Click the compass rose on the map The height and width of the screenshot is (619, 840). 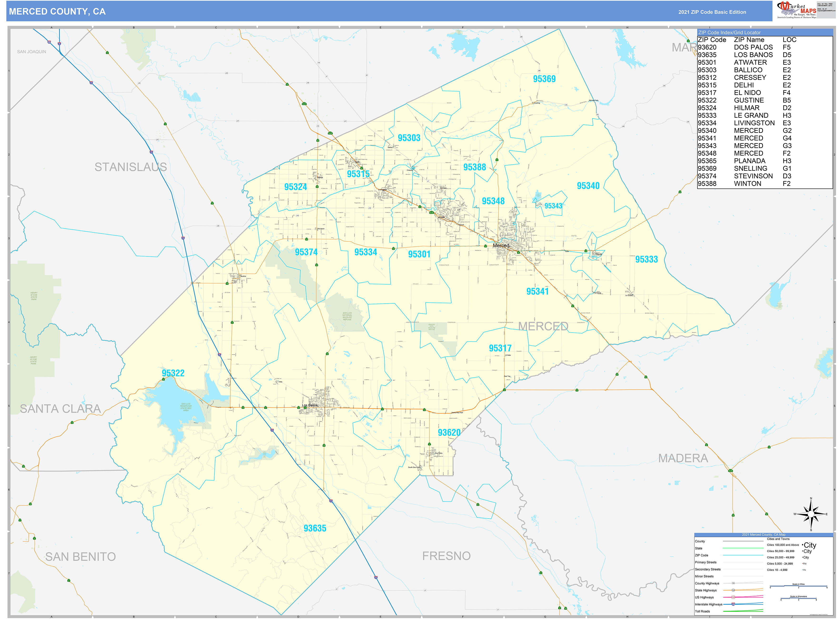pyautogui.click(x=811, y=514)
